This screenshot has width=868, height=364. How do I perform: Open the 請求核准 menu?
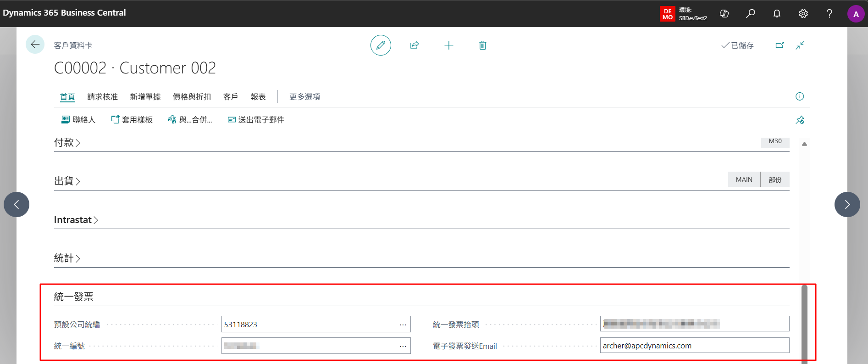103,97
